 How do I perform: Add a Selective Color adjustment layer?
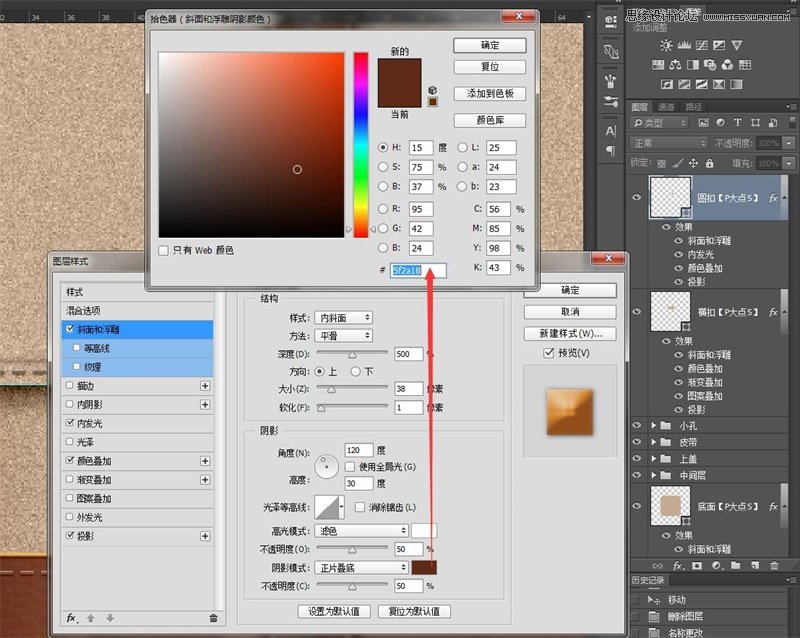pos(719,84)
